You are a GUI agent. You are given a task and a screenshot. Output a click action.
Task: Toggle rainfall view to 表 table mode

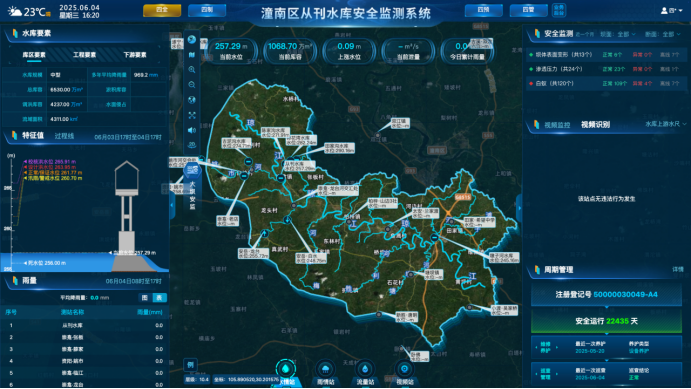pyautogui.click(x=159, y=298)
